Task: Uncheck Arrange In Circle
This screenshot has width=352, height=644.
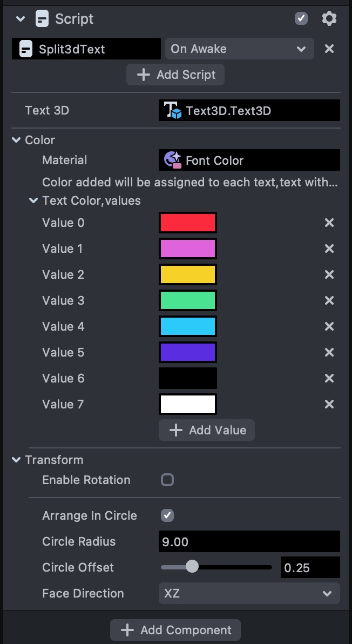Action: coord(167,515)
